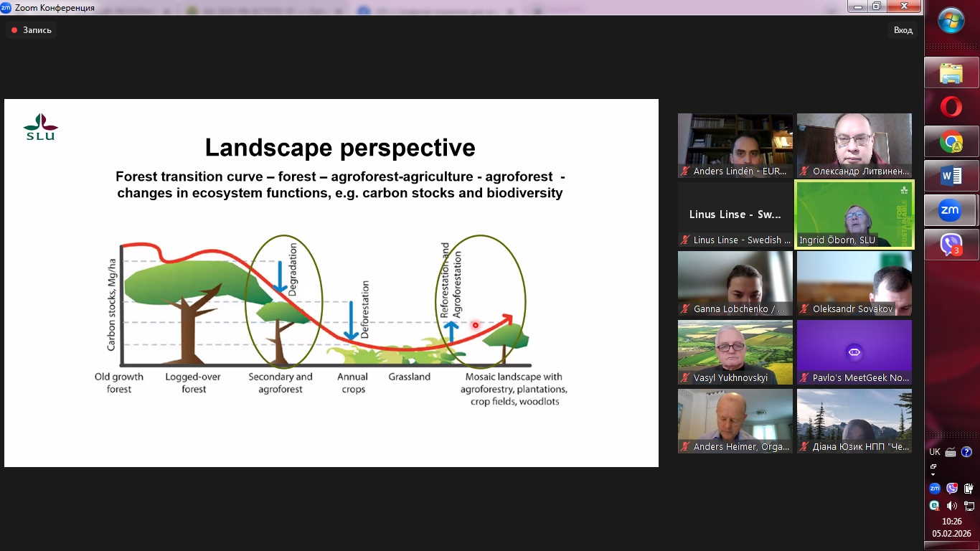Screen dimensions: 980x551
Task: Select Vasyl Yukhnovskyi's video tile
Action: [x=735, y=352]
